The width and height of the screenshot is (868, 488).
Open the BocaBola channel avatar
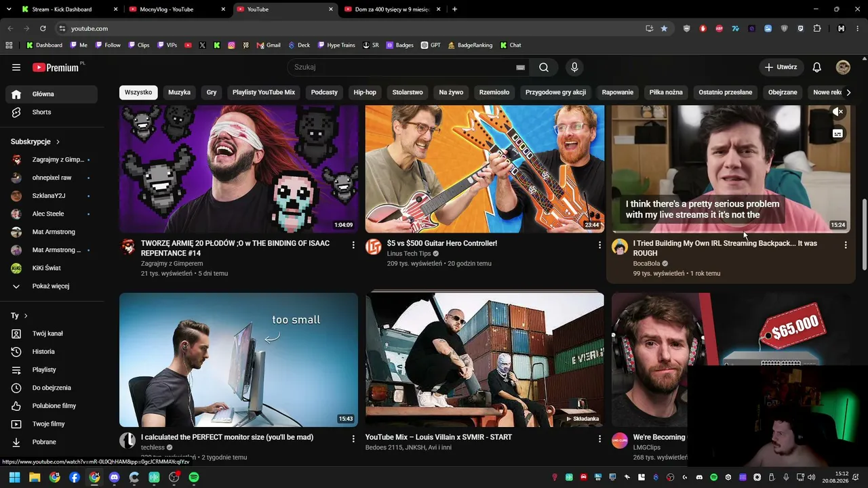[x=620, y=247]
